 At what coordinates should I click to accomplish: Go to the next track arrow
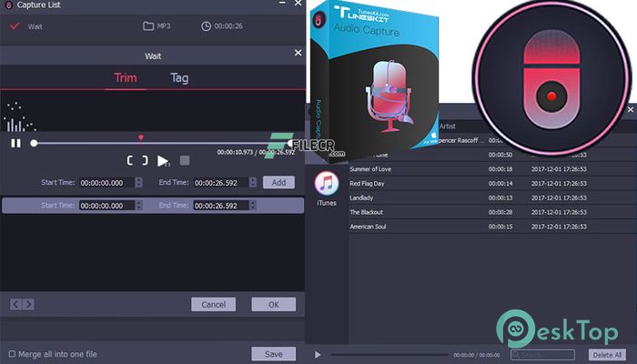pyautogui.click(x=28, y=304)
